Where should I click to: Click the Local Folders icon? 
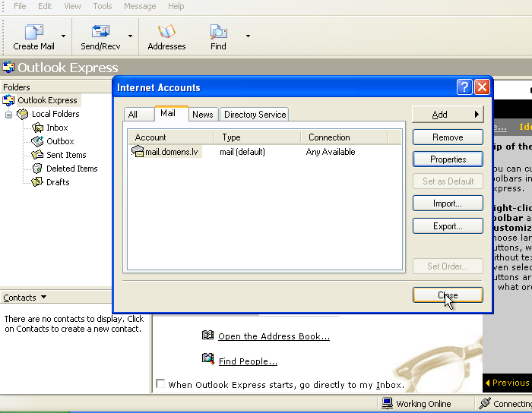coord(22,114)
